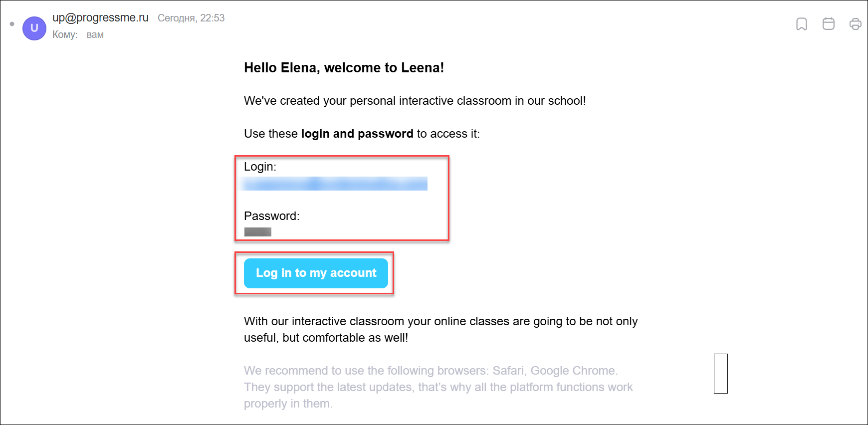Click the purple sender avatar "U"
The width and height of the screenshot is (868, 425).
tap(34, 28)
